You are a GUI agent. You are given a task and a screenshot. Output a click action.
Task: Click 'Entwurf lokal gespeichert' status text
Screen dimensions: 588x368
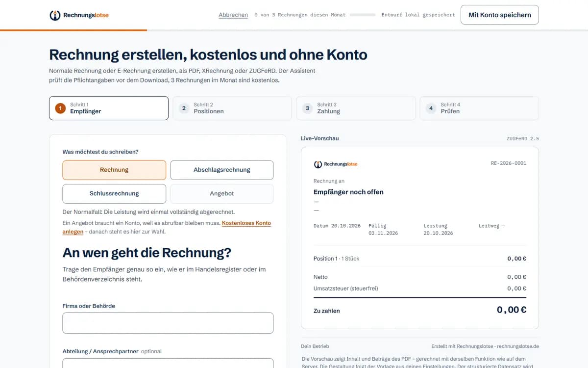click(418, 15)
